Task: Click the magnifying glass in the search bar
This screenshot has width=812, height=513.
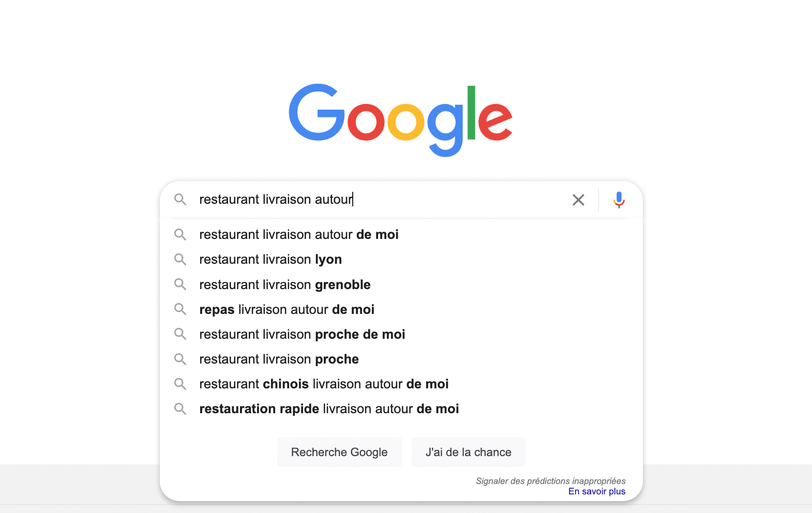Action: click(x=181, y=200)
